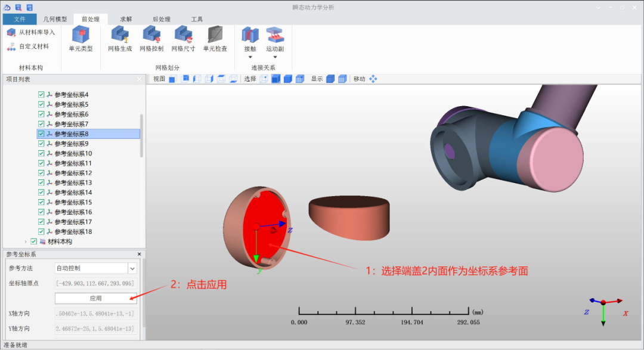Uncheck the 参考坐标系5 checkbox
Screen dimensions: 644x350
coord(41,104)
